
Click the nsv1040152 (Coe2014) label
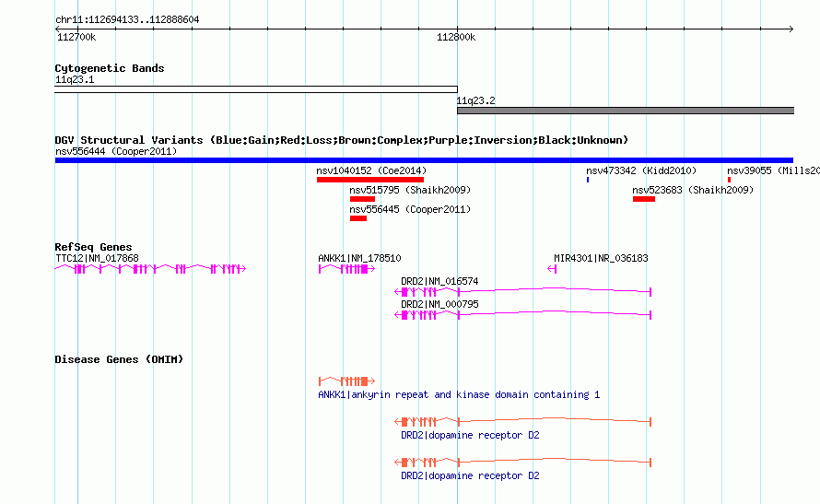pyautogui.click(x=371, y=171)
